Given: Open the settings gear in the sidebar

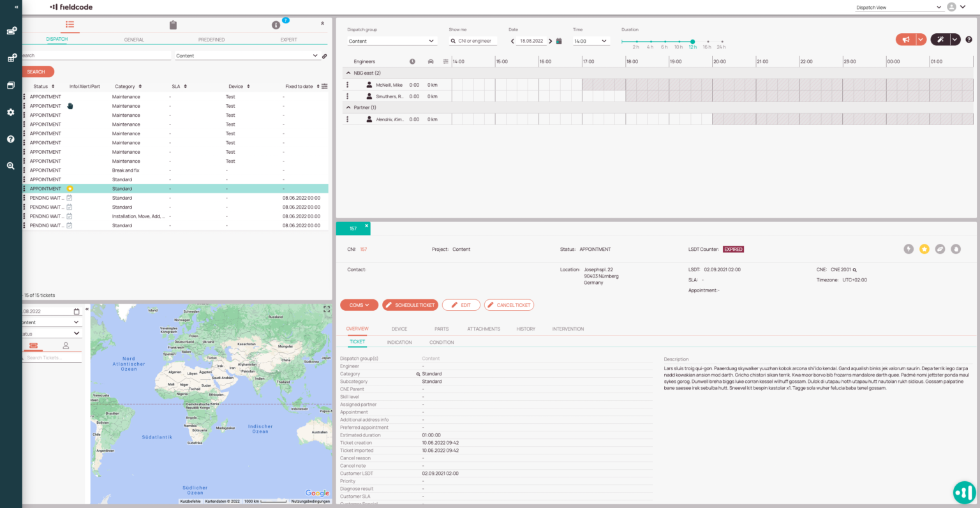Looking at the screenshot, I should [x=11, y=112].
